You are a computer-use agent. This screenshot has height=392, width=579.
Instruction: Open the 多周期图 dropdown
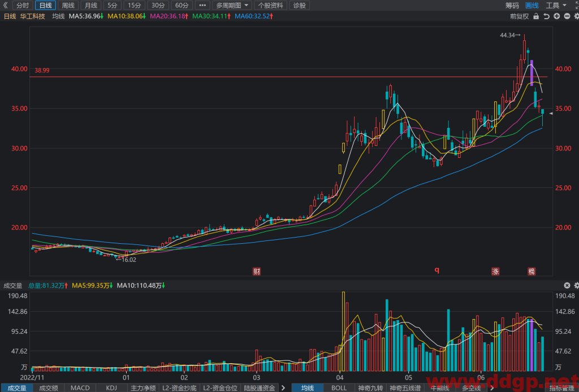[232, 5]
